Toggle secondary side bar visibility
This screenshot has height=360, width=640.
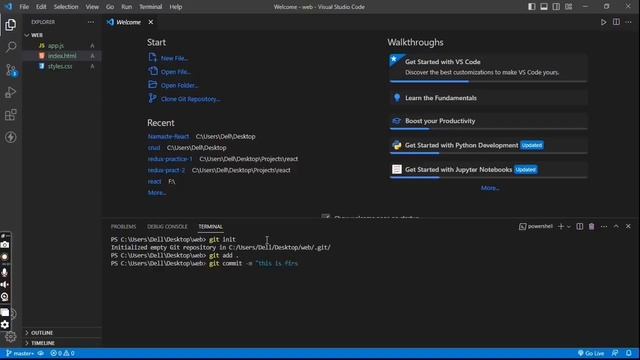pyautogui.click(x=556, y=7)
